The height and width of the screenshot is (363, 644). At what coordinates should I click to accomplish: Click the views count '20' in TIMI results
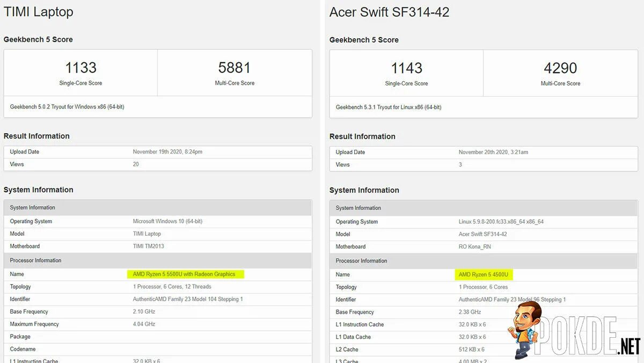tap(136, 164)
